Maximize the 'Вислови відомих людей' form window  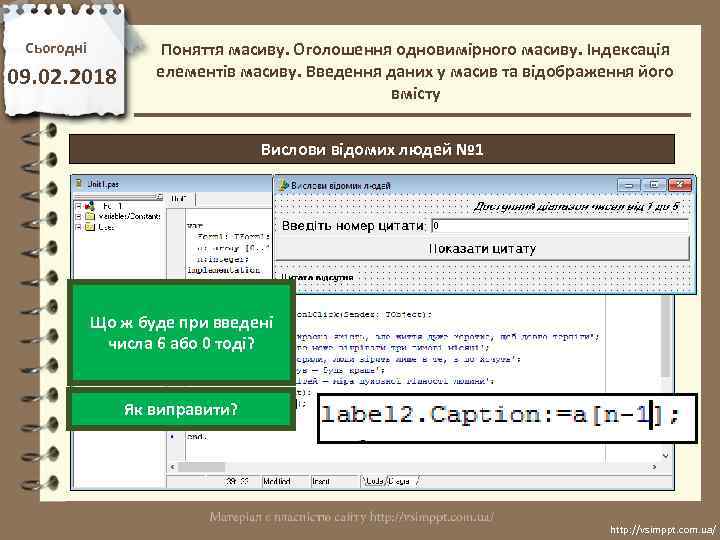click(x=654, y=185)
